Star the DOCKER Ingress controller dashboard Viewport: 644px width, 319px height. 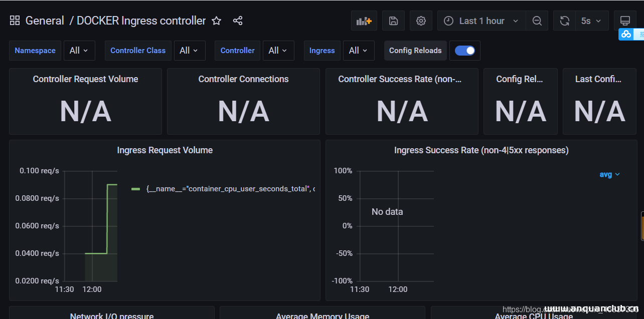pyautogui.click(x=216, y=21)
